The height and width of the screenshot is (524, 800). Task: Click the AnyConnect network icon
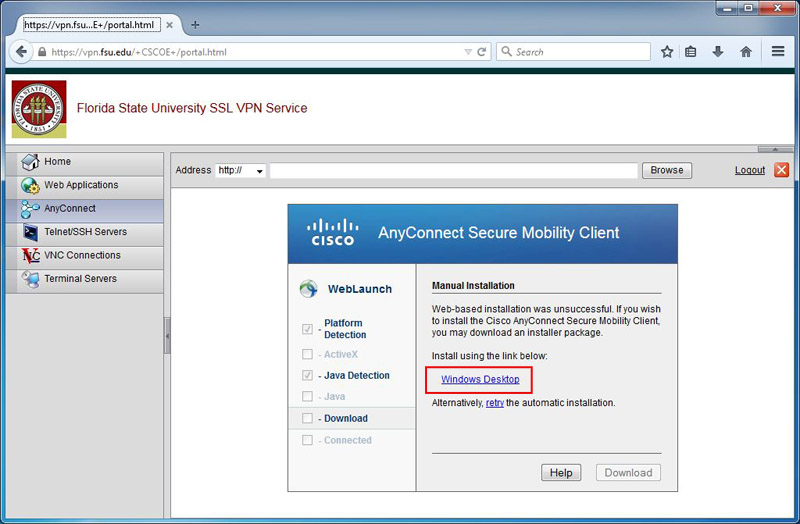(x=30, y=209)
